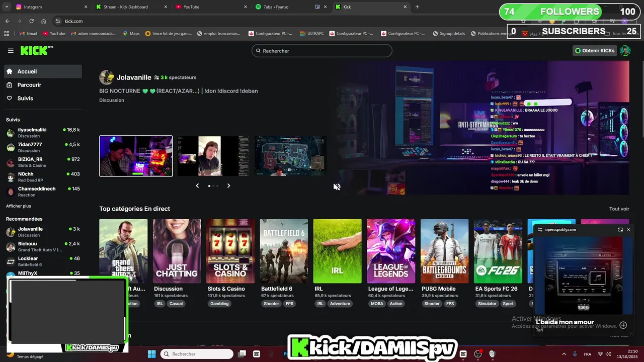Click Tout voir for top categories

pyautogui.click(x=619, y=209)
